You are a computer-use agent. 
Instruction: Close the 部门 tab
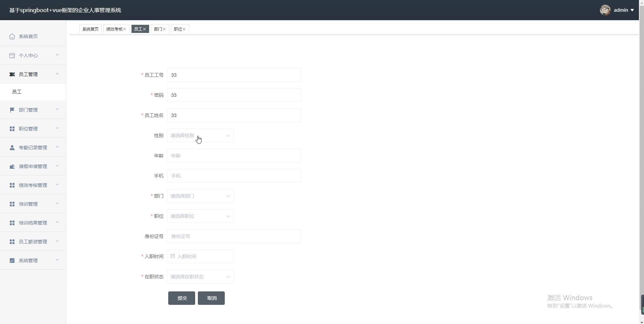tap(164, 29)
